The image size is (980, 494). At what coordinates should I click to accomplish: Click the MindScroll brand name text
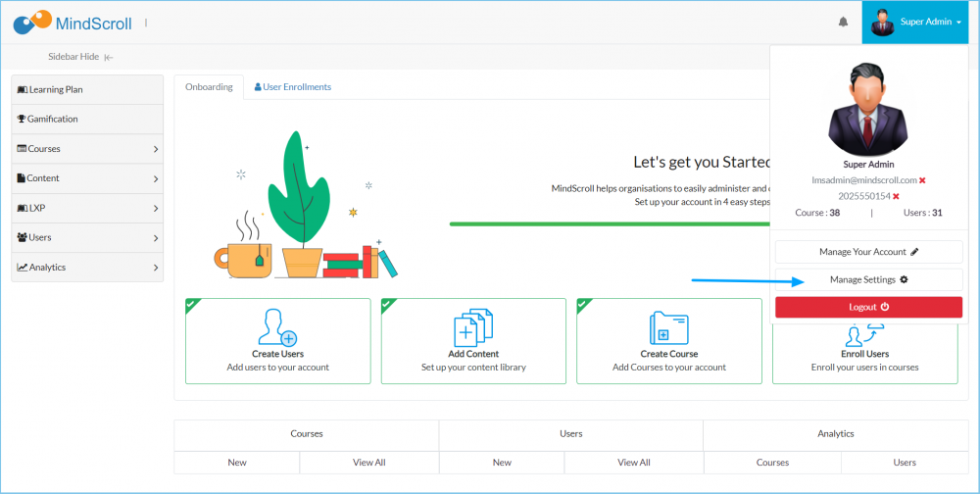click(94, 24)
